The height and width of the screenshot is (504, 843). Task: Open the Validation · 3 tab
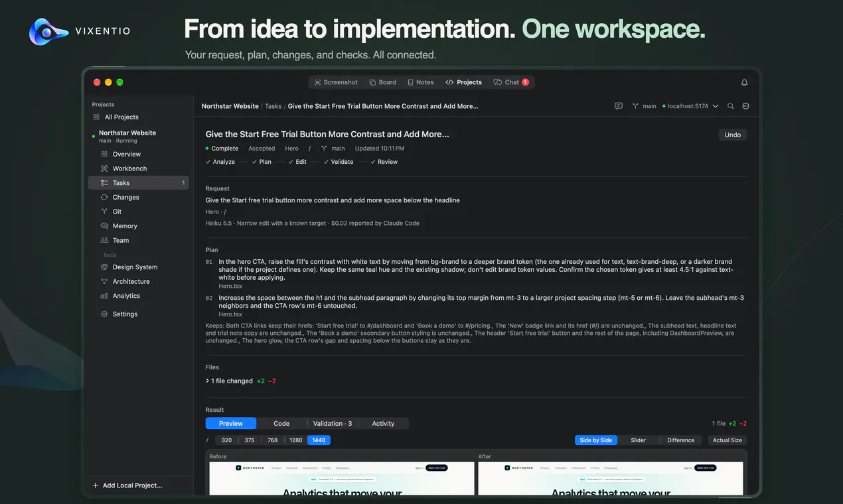pos(333,424)
